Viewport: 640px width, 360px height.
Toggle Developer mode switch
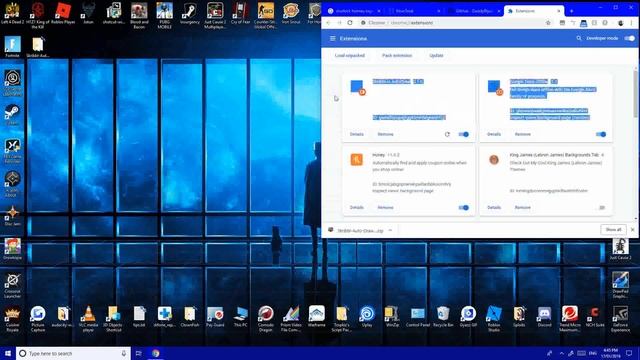click(630, 38)
